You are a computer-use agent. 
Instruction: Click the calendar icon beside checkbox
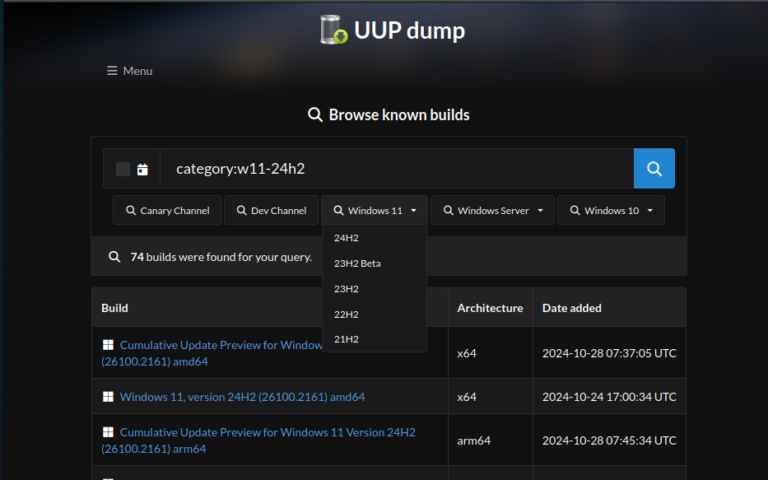tap(143, 170)
